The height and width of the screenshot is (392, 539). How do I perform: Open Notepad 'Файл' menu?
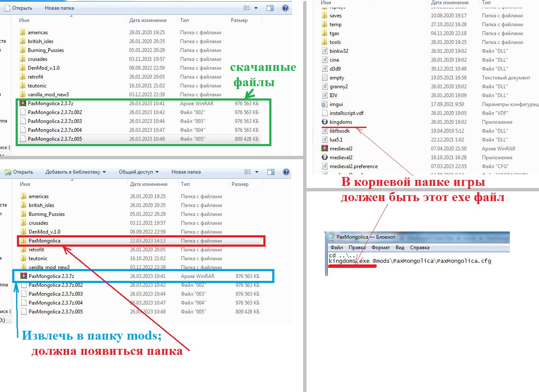tap(337, 248)
